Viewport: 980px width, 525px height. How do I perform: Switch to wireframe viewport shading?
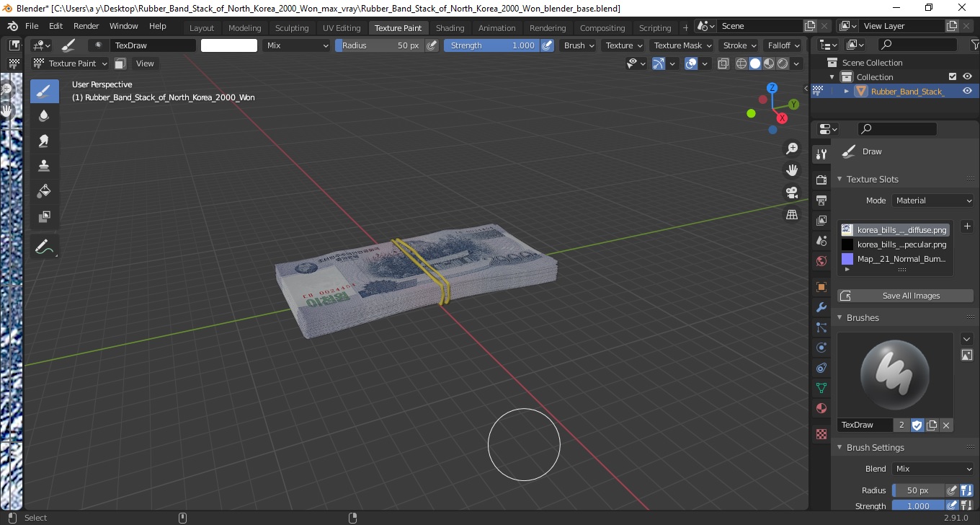pos(741,63)
